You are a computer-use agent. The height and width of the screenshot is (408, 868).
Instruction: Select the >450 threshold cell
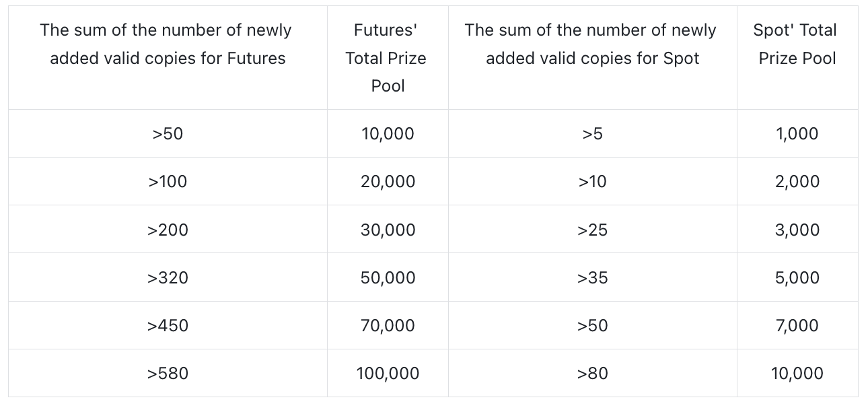coord(168,325)
